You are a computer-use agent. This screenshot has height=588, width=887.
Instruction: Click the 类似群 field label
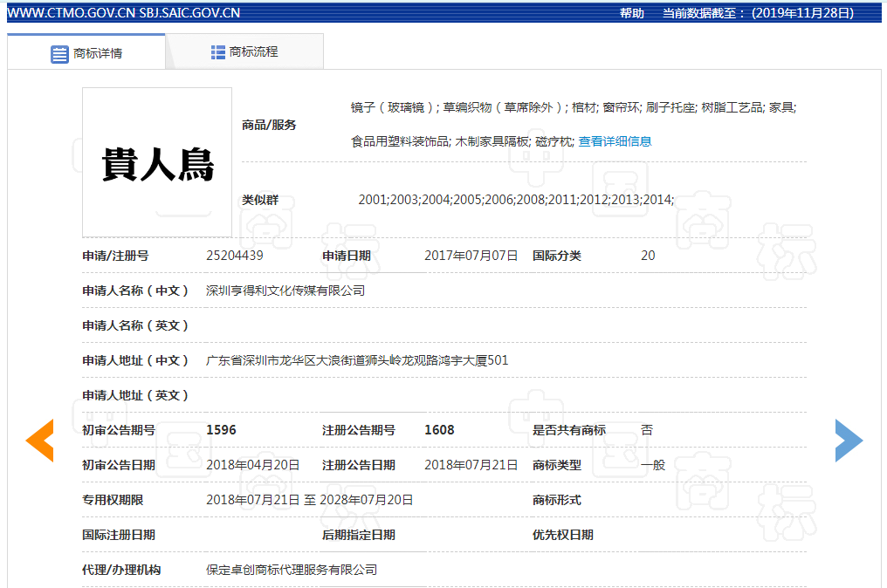click(x=260, y=200)
